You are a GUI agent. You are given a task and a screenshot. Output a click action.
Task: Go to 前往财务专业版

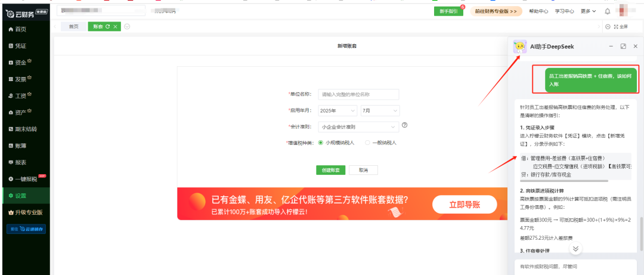tap(496, 11)
